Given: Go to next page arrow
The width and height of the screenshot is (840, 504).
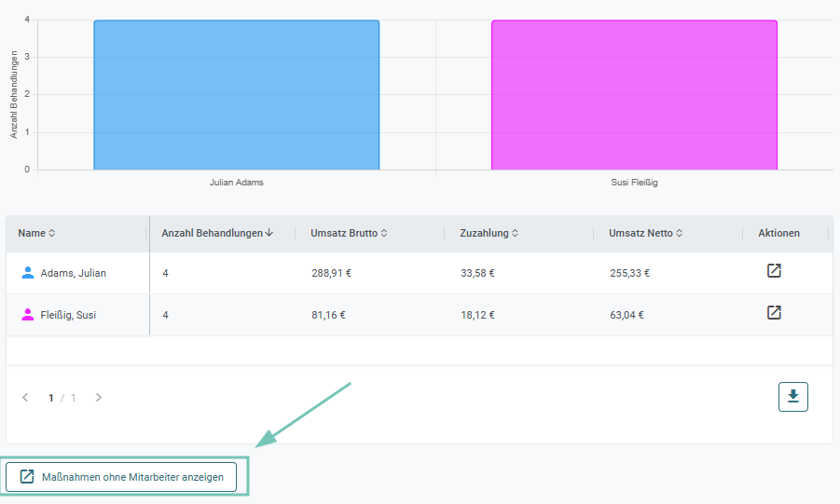Looking at the screenshot, I should click(99, 398).
